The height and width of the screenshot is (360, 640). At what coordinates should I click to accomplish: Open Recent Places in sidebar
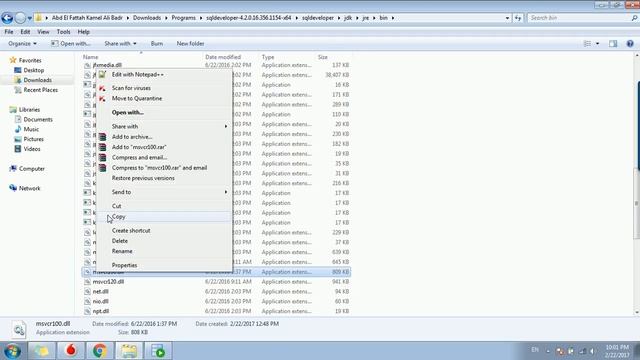[x=40, y=90]
